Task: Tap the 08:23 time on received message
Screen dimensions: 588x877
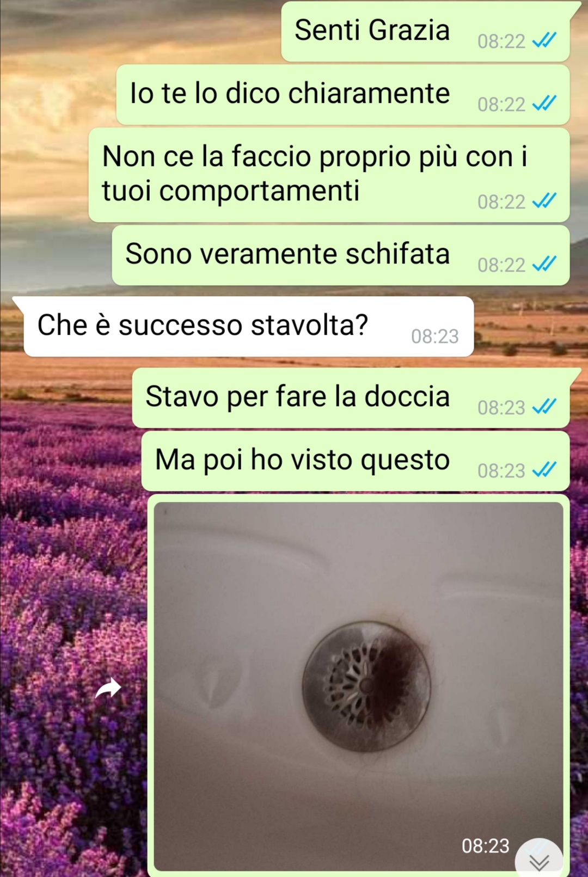Action: pos(434,336)
